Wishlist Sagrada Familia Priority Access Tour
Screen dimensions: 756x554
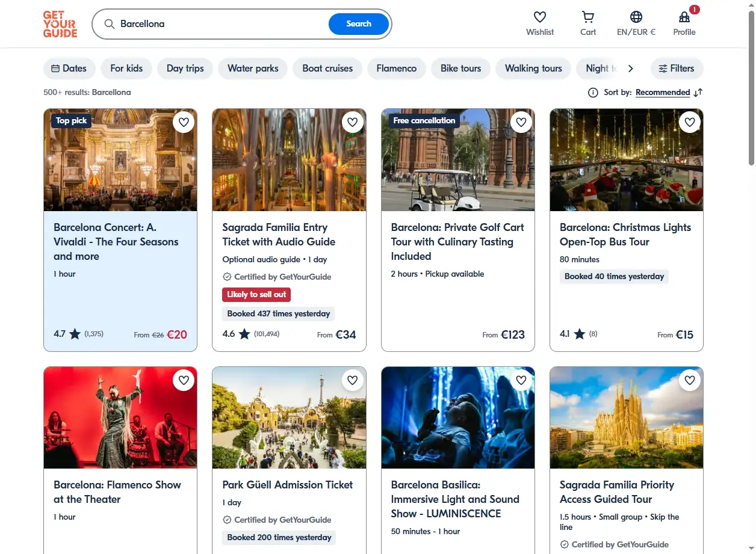[690, 380]
